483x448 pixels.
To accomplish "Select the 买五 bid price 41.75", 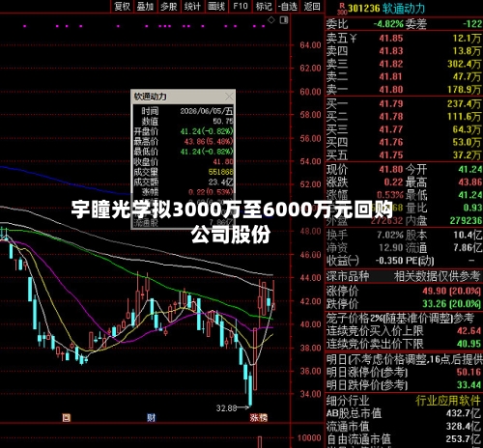I will pos(391,155).
